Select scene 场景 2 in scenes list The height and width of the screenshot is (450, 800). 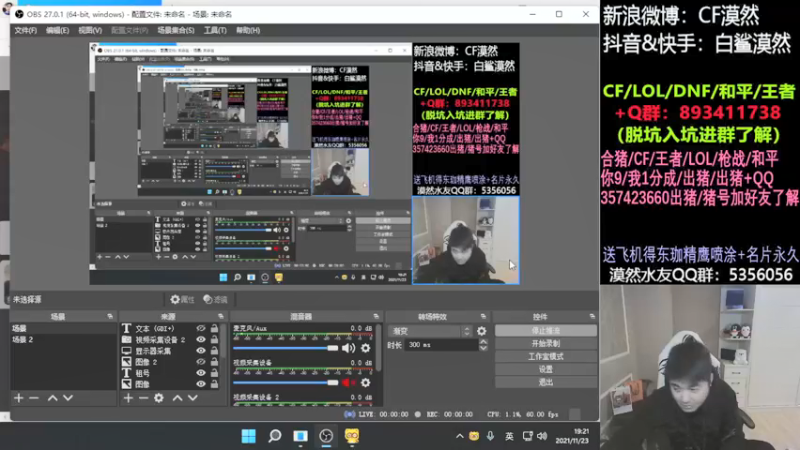[x=63, y=340]
